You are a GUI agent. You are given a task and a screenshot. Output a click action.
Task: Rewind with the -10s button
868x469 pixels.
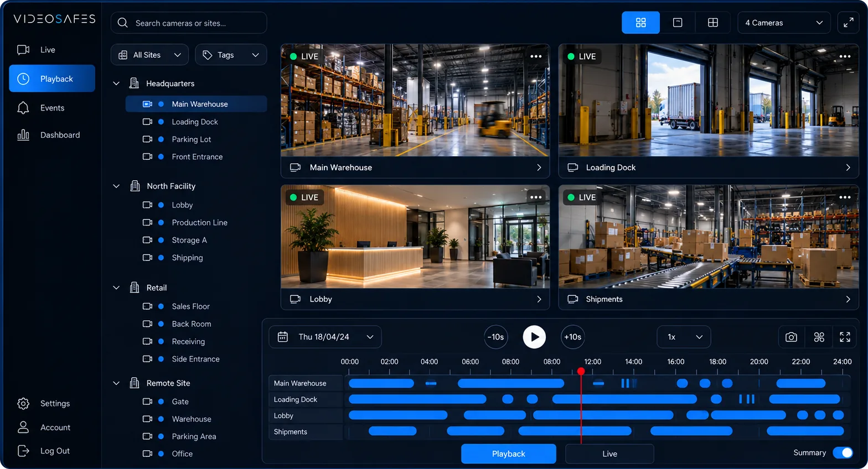[x=496, y=337]
